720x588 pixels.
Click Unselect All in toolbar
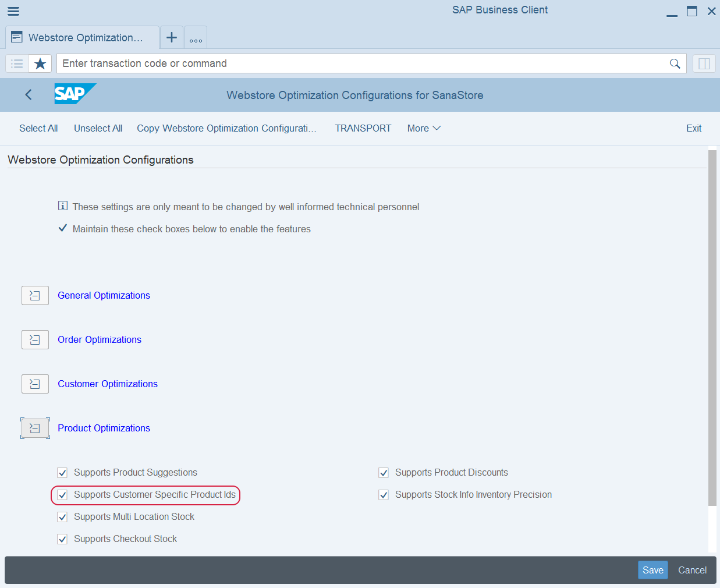tap(98, 128)
